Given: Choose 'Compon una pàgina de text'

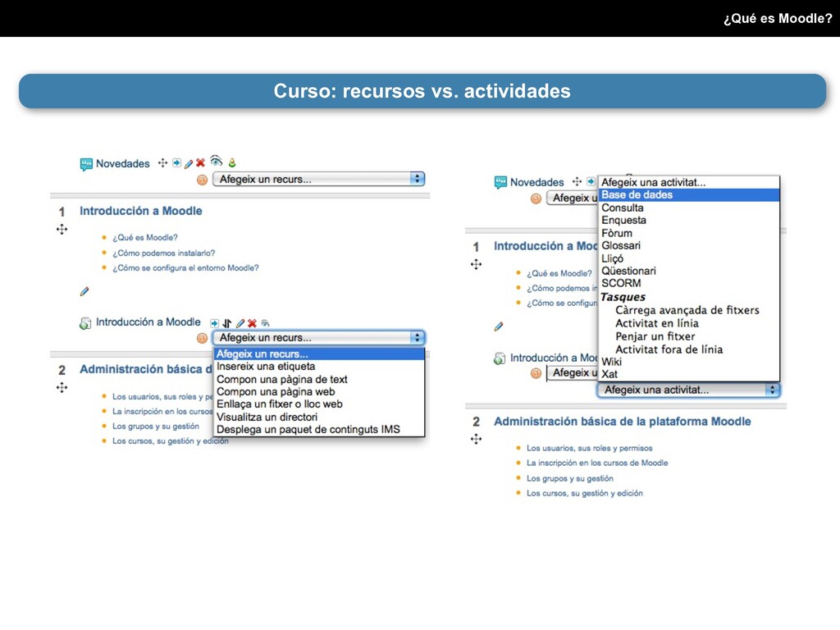Looking at the screenshot, I should pos(319,379).
